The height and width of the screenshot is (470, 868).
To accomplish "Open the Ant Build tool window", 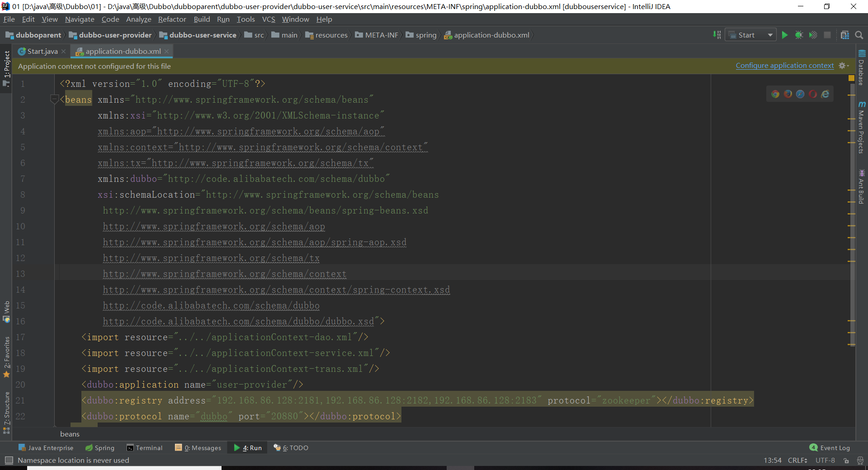I will [x=862, y=186].
